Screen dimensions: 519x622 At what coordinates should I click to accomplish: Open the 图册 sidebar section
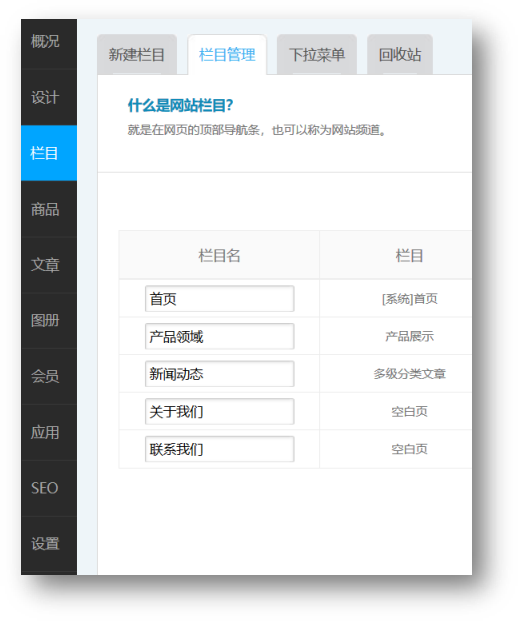(x=49, y=321)
